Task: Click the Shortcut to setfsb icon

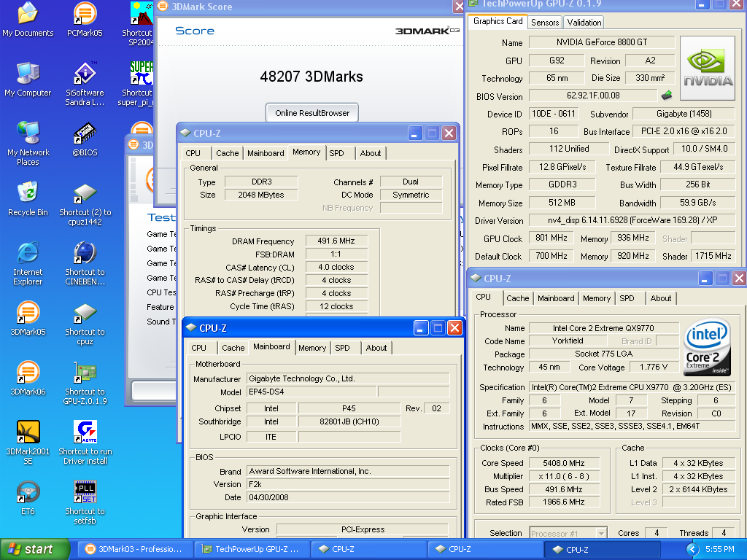Action: tap(85, 503)
